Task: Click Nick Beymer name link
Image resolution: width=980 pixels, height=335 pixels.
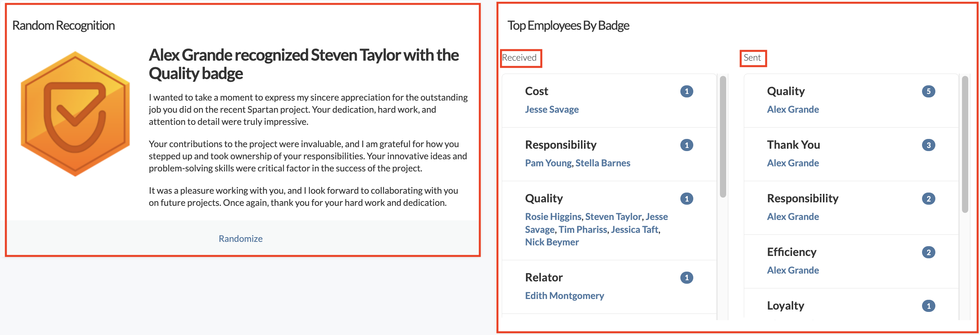Action: (551, 242)
